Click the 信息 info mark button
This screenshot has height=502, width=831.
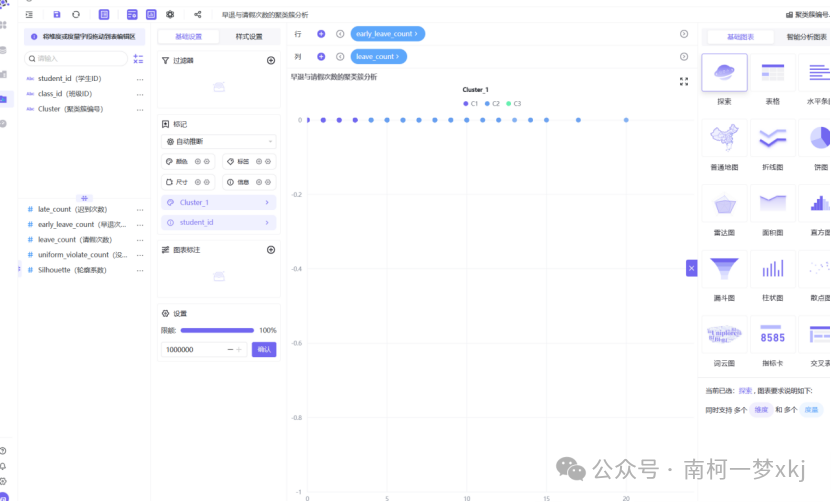click(x=249, y=182)
